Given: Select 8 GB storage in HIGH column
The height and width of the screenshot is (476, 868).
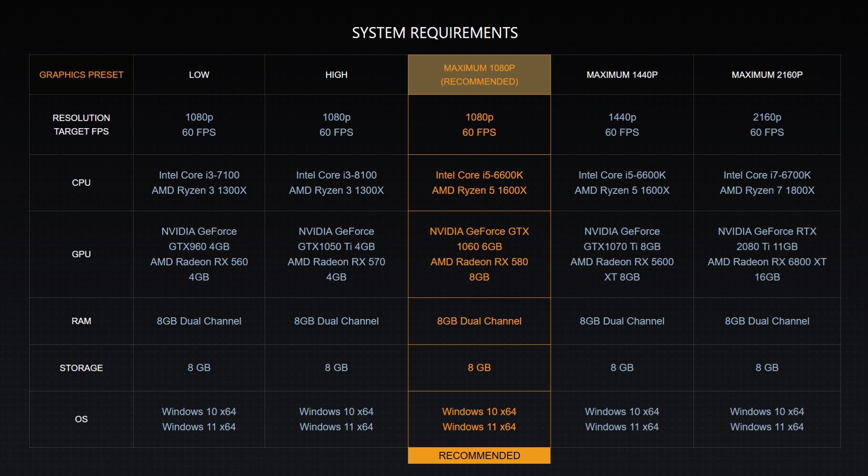Looking at the screenshot, I should 337,368.
